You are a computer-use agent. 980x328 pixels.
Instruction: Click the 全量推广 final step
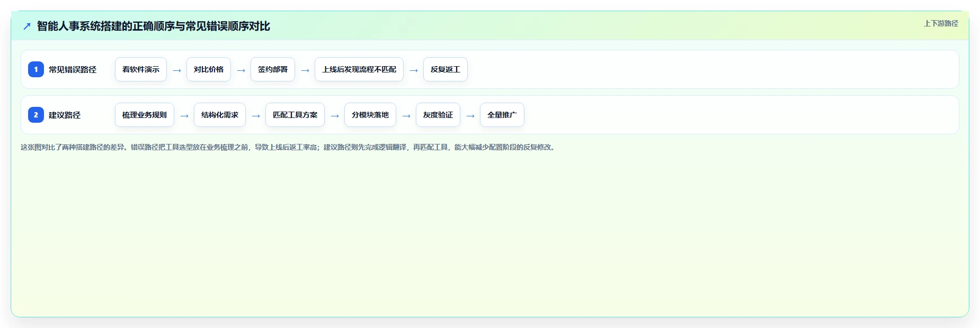pos(502,115)
